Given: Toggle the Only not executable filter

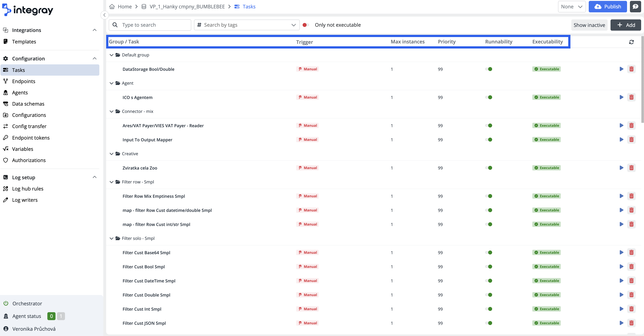Looking at the screenshot, I should pyautogui.click(x=305, y=25).
